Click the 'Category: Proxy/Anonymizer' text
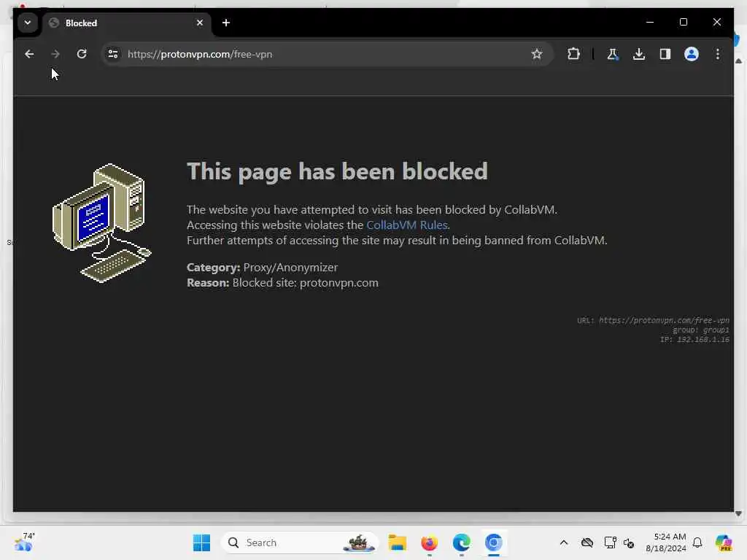This screenshot has width=747, height=560. [x=262, y=267]
